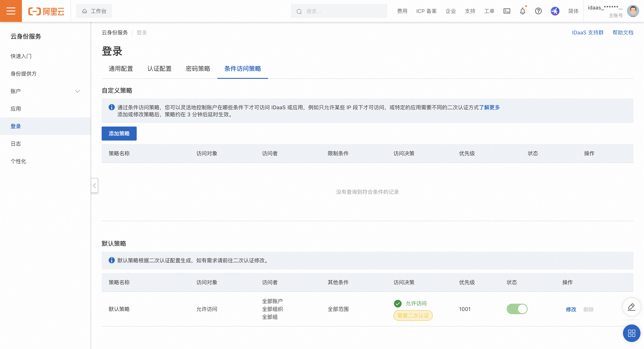
Task: Go to 快速入门 in the sidebar
Action: pyautogui.click(x=21, y=56)
